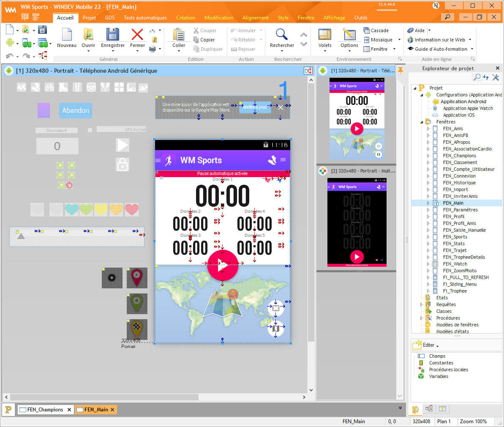Click the tools wrench icon in Explorateur de projet
This screenshot has height=427, width=504.
click(x=496, y=77)
